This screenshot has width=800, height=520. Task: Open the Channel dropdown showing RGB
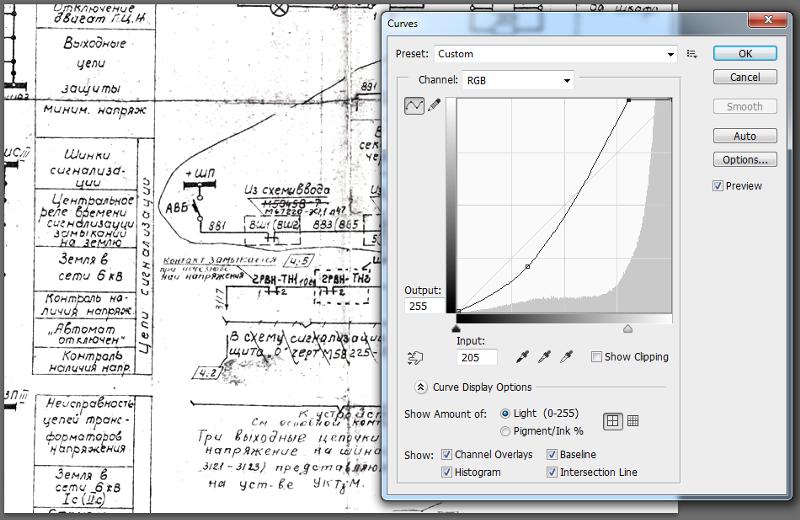[518, 80]
